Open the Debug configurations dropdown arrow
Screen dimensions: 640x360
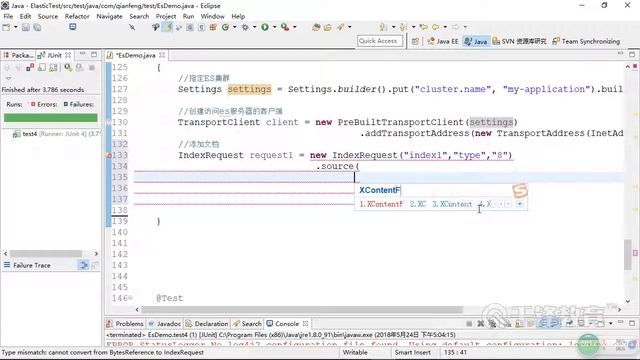click(x=254, y=27)
